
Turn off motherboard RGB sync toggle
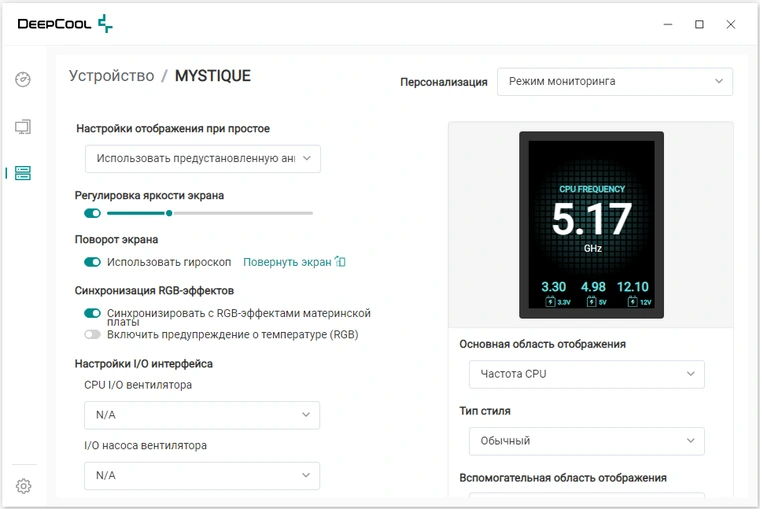tap(92, 313)
